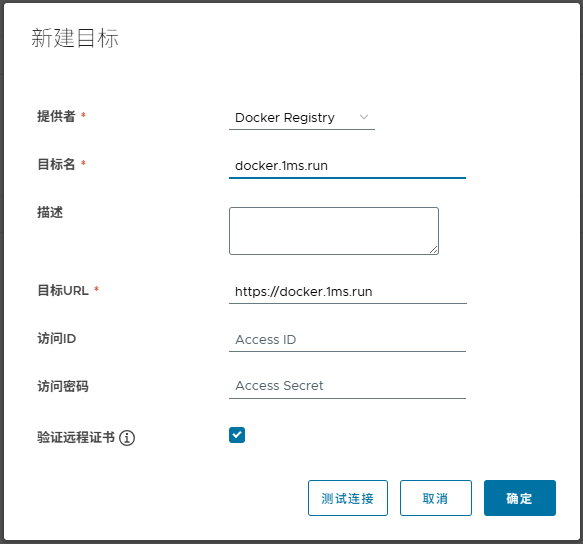
Task: Click 取消 to dismiss the dialog
Action: (x=436, y=498)
